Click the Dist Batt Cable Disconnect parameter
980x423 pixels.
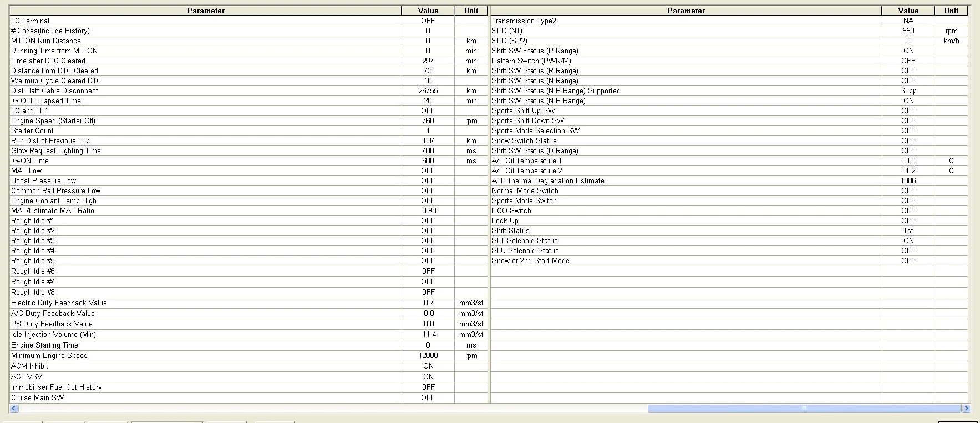point(54,90)
